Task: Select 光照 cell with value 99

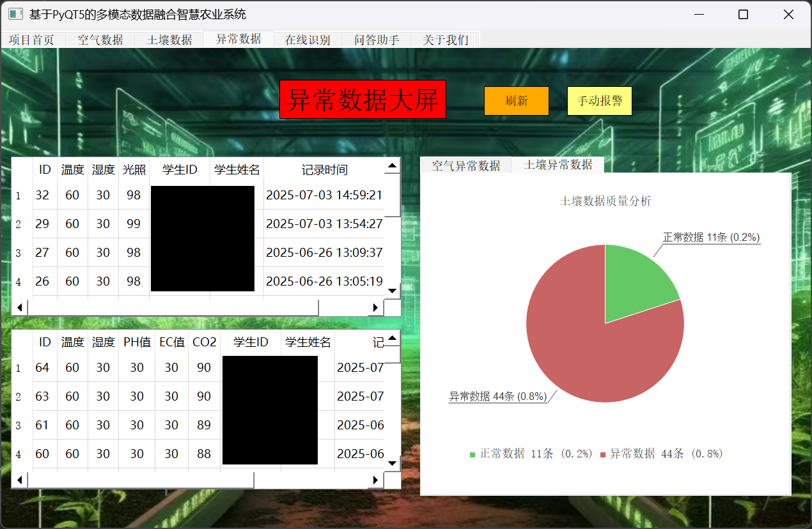Action: click(x=134, y=224)
